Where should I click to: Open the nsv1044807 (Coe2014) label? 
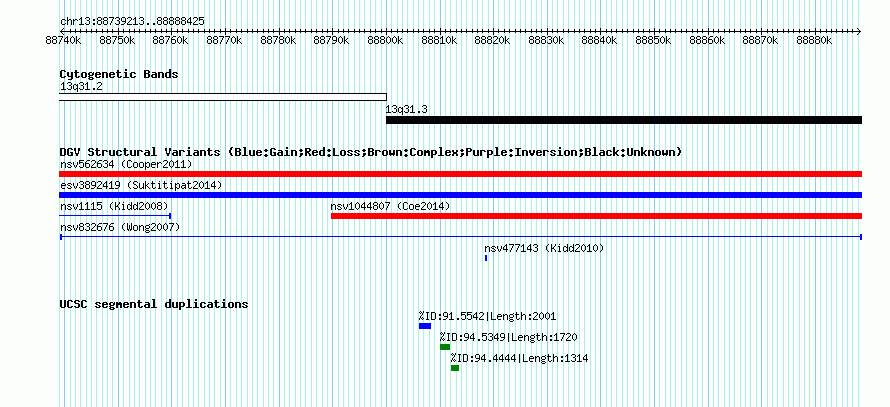[x=390, y=206]
